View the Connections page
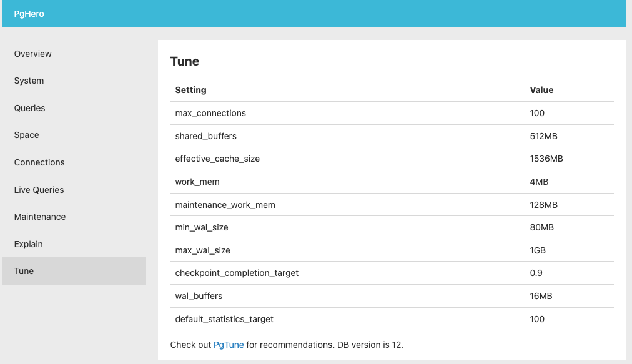632x364 pixels. (x=39, y=162)
